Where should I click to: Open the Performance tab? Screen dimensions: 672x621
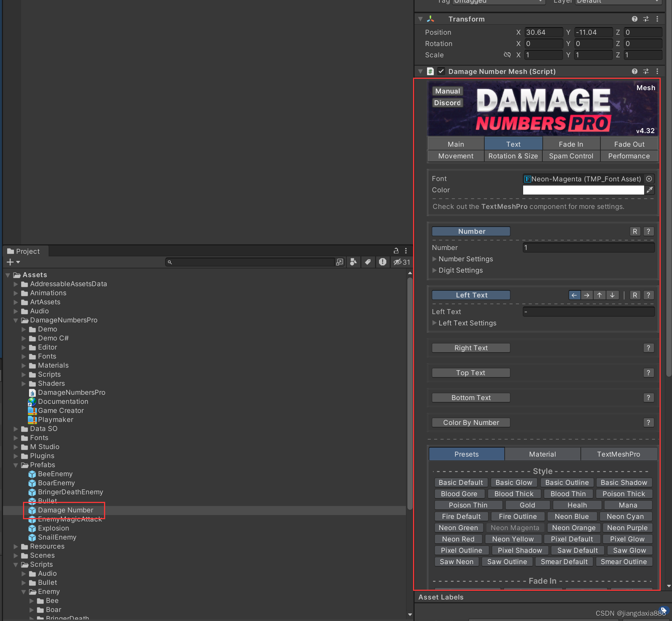point(629,156)
